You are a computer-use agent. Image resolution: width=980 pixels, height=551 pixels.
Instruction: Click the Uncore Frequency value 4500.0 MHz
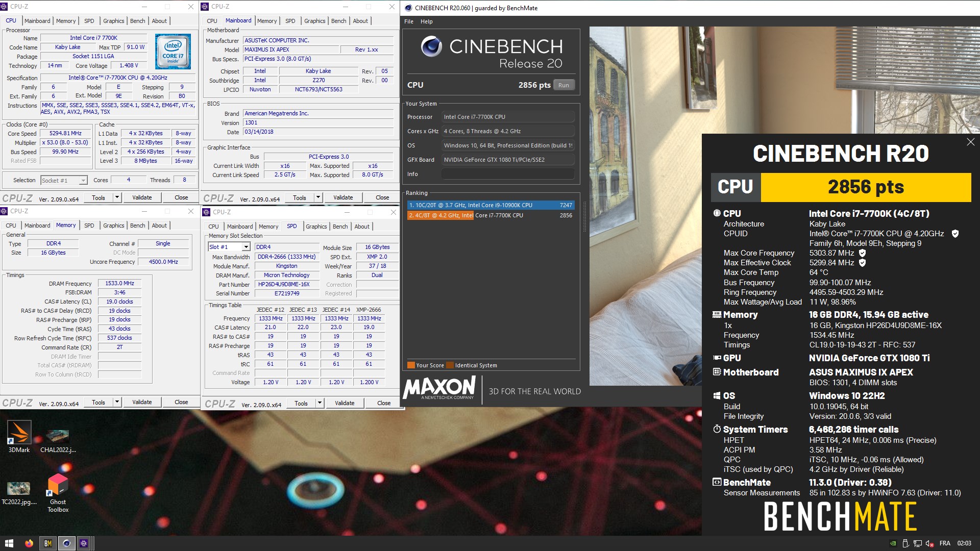[x=163, y=262]
